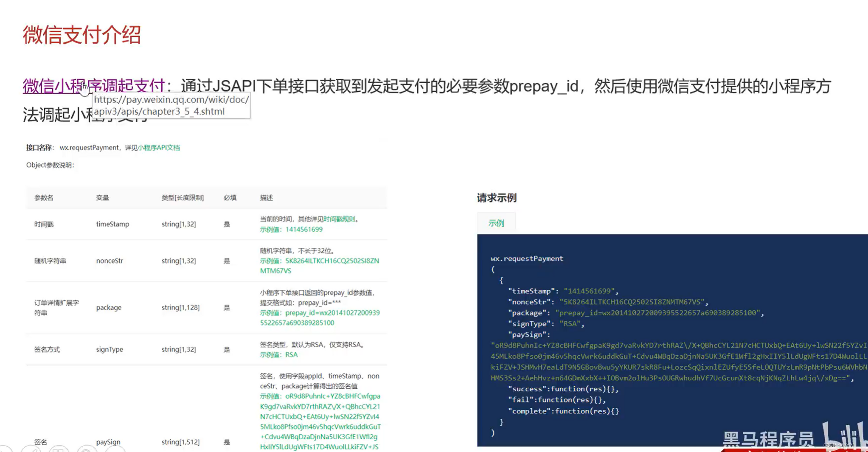Click the timeStamp variable cell
Viewport: 868px width, 452px height.
pyautogui.click(x=112, y=224)
